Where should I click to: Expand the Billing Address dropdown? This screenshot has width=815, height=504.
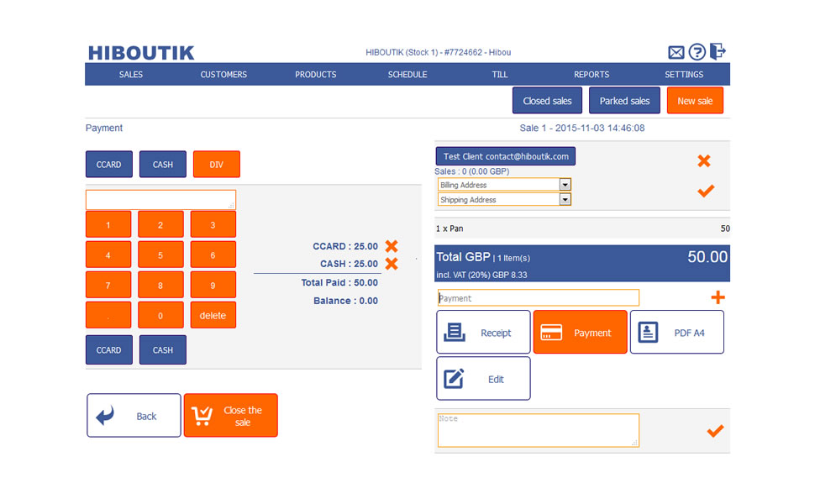tap(565, 185)
